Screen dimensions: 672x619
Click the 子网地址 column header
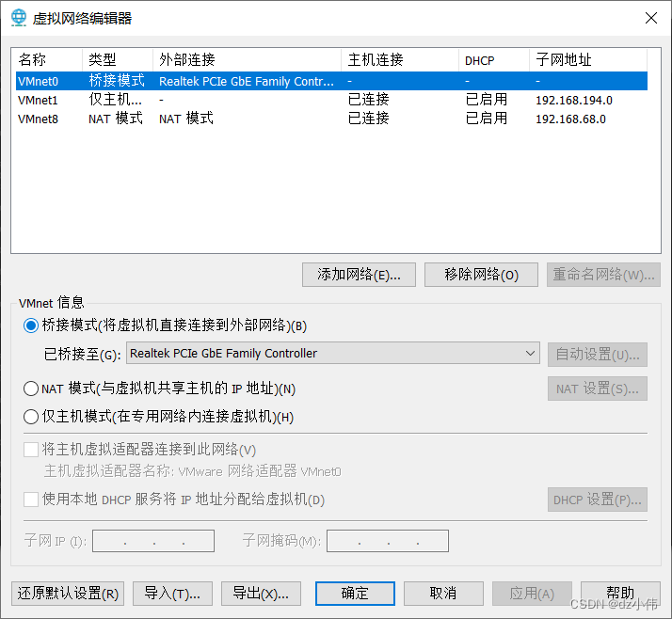click(588, 59)
